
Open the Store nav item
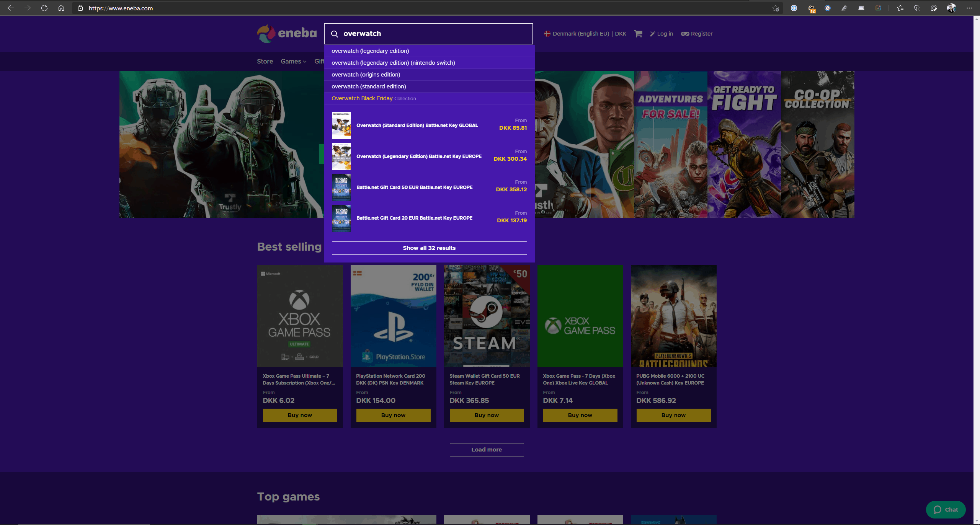point(265,61)
